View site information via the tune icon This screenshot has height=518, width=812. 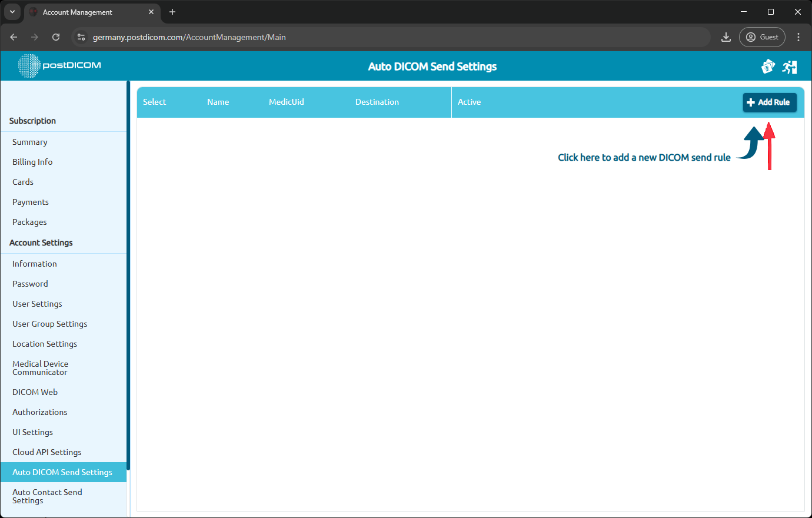tap(80, 36)
